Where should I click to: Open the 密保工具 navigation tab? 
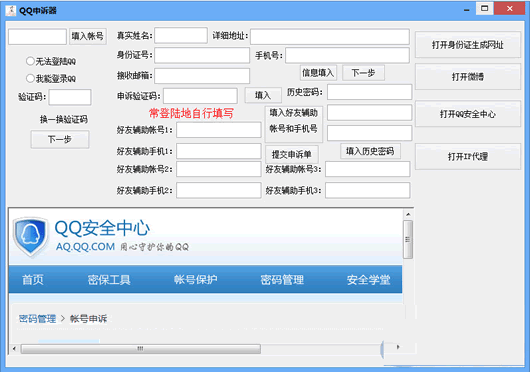click(x=109, y=280)
